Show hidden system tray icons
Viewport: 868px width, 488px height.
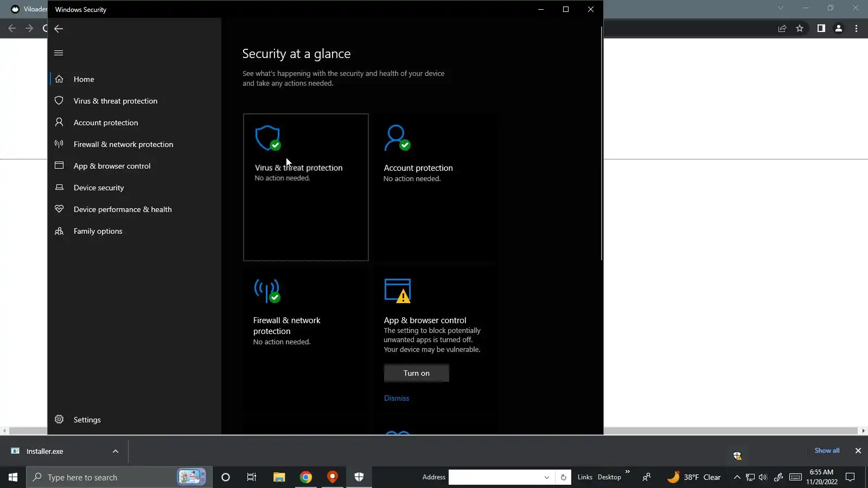click(x=737, y=477)
